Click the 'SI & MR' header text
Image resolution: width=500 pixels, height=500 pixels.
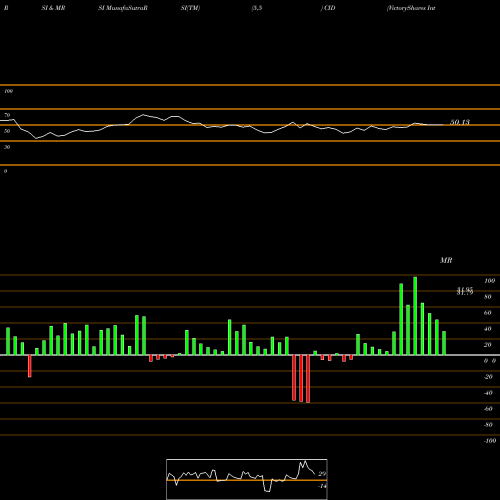(x=53, y=8)
